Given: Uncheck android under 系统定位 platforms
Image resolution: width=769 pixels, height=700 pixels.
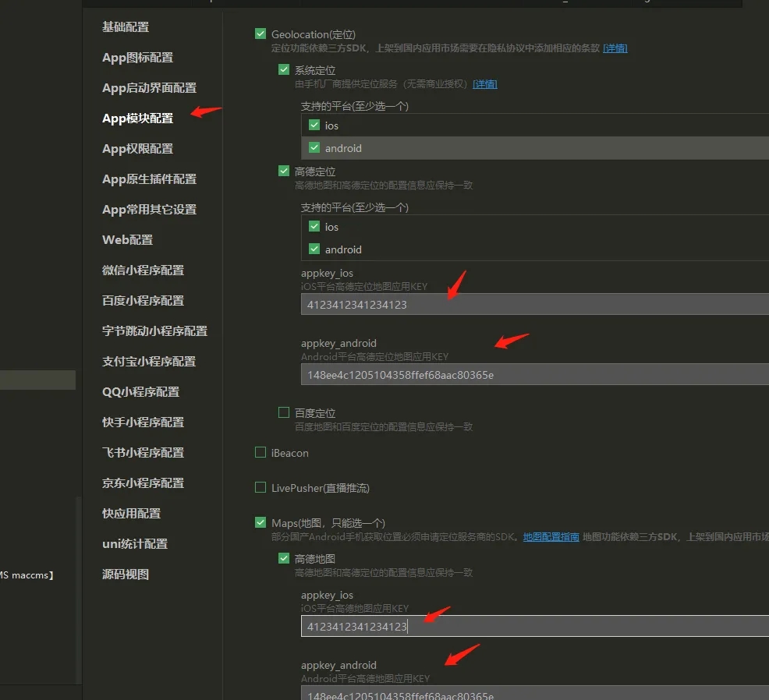Looking at the screenshot, I should (x=314, y=147).
